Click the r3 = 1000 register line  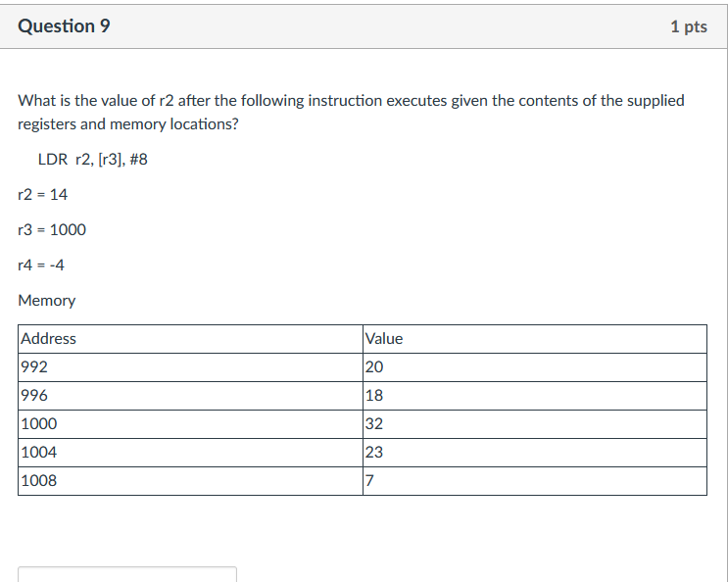[52, 229]
